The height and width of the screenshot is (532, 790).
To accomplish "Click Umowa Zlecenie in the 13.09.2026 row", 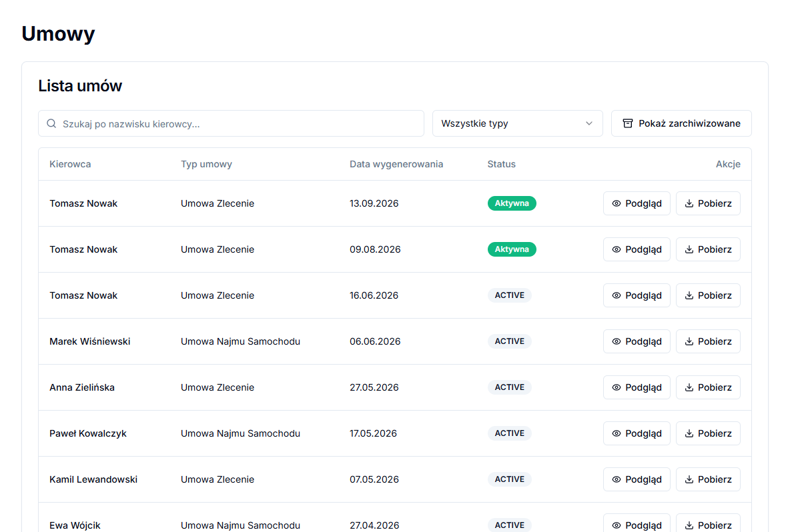I will [x=217, y=203].
